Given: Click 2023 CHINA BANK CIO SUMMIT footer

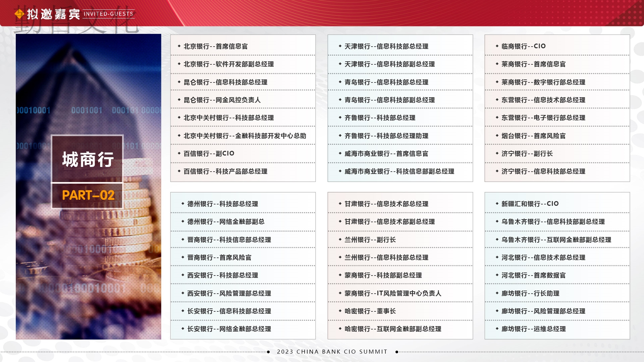Looking at the screenshot, I should [x=332, y=352].
